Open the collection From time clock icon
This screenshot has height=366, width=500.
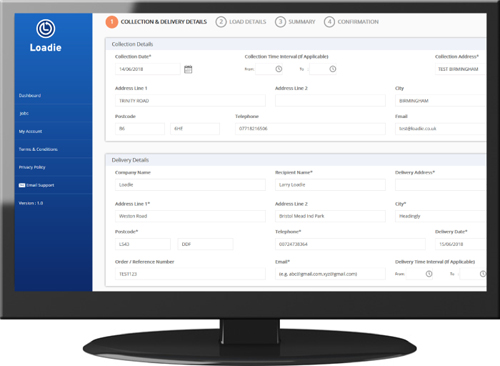tap(279, 69)
